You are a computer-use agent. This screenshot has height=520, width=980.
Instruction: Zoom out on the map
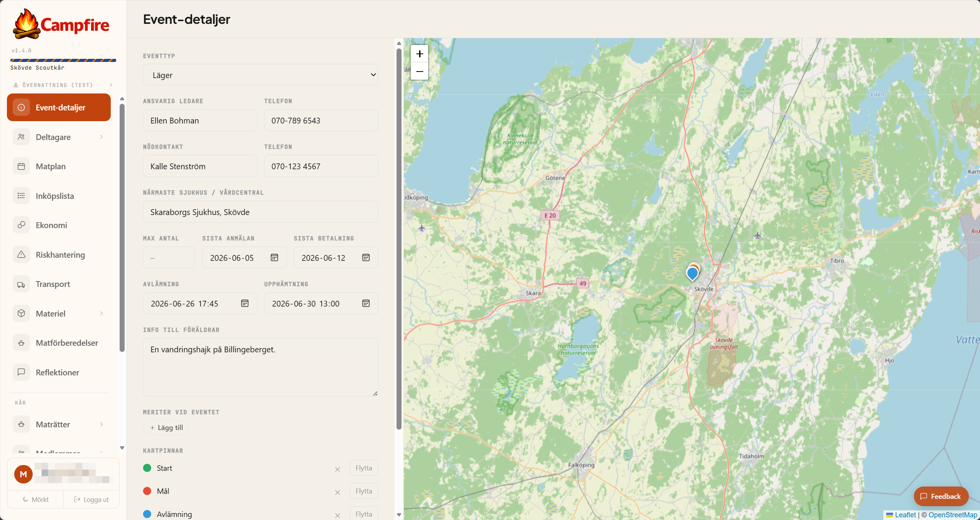[420, 71]
